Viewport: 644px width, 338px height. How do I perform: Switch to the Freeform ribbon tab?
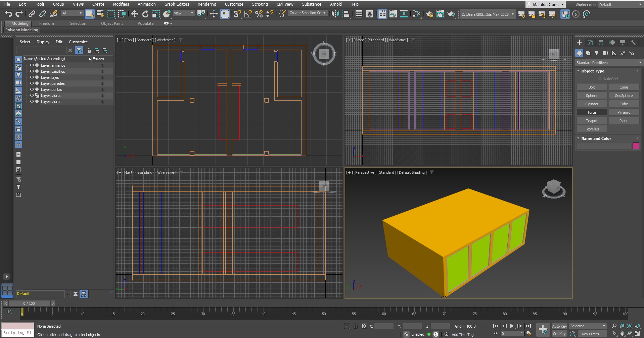pos(47,23)
